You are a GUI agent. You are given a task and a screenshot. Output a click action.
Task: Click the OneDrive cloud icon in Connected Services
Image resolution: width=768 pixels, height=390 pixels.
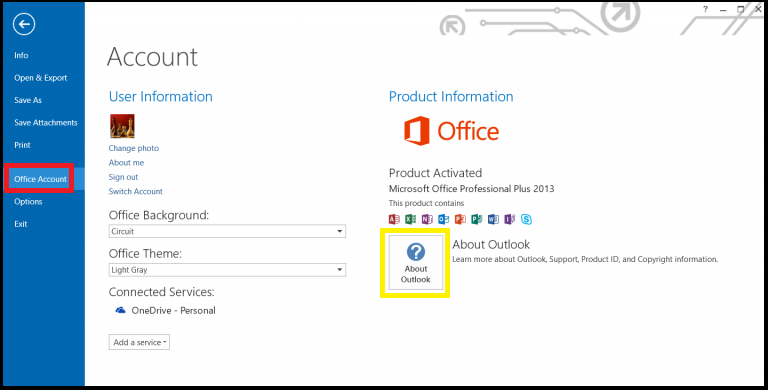coord(120,310)
